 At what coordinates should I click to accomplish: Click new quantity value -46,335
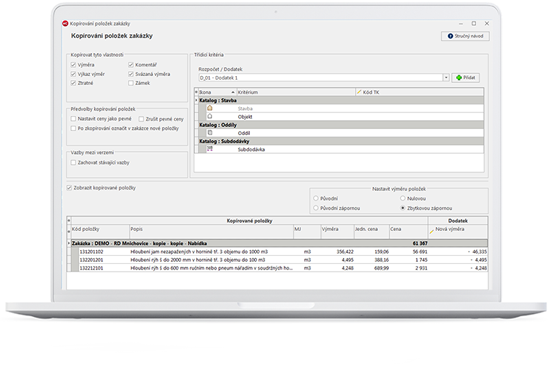tap(477, 252)
